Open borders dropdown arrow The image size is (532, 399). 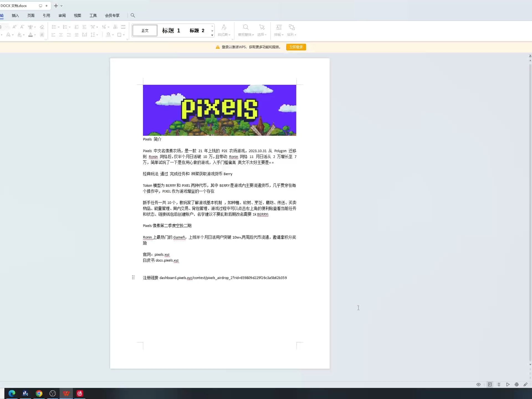pyautogui.click(x=124, y=35)
